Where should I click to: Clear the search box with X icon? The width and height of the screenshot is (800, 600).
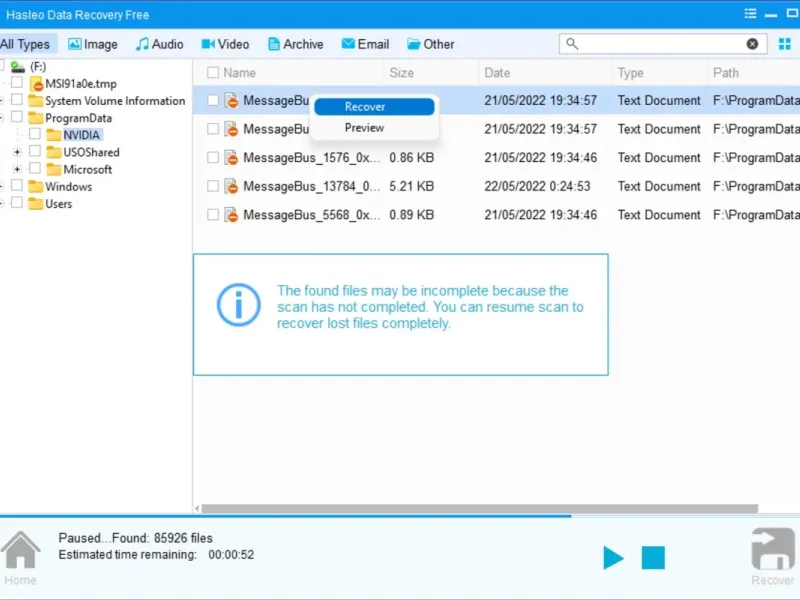click(x=752, y=44)
